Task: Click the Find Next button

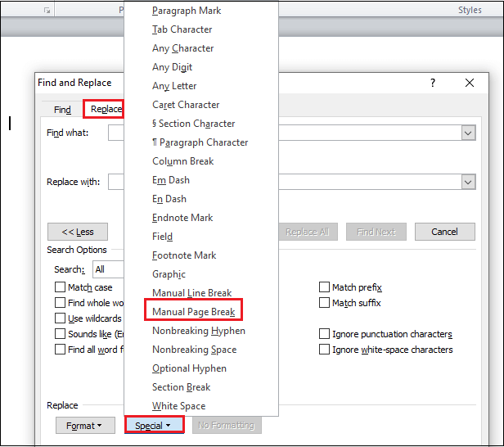Action: tap(376, 232)
